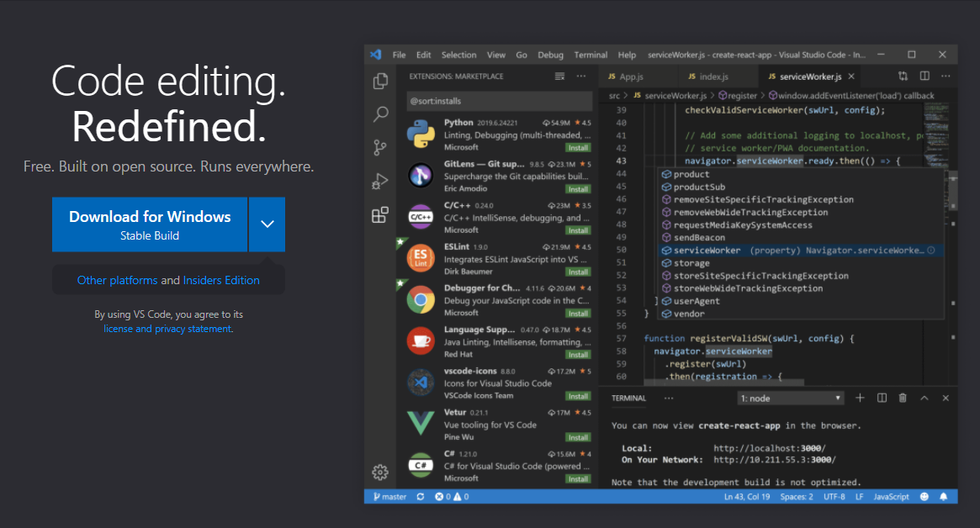Open the View menu

(x=496, y=55)
